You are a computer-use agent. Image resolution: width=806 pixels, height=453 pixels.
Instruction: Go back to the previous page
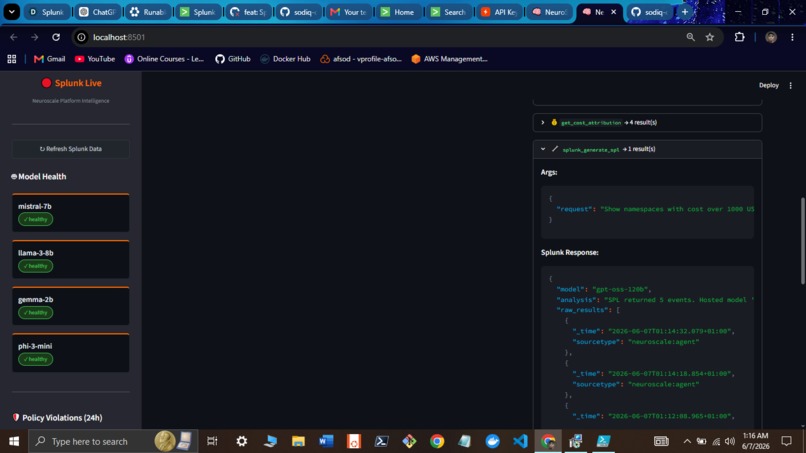click(x=14, y=37)
